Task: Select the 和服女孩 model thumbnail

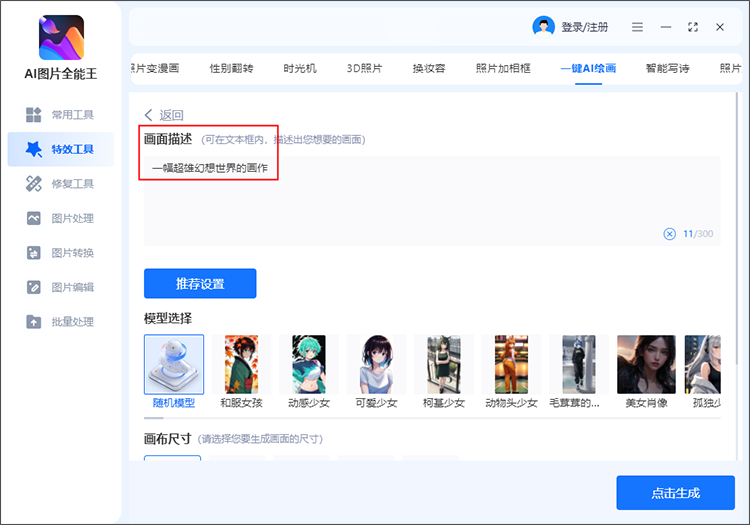Action: [x=241, y=364]
